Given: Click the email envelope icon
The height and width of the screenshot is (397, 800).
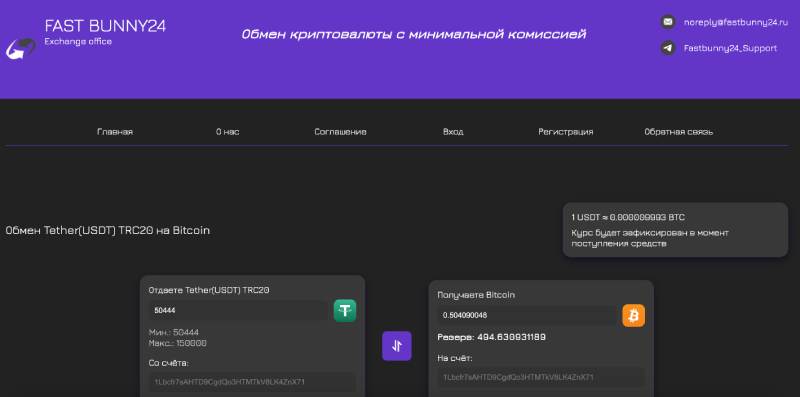Looking at the screenshot, I should pos(667,22).
